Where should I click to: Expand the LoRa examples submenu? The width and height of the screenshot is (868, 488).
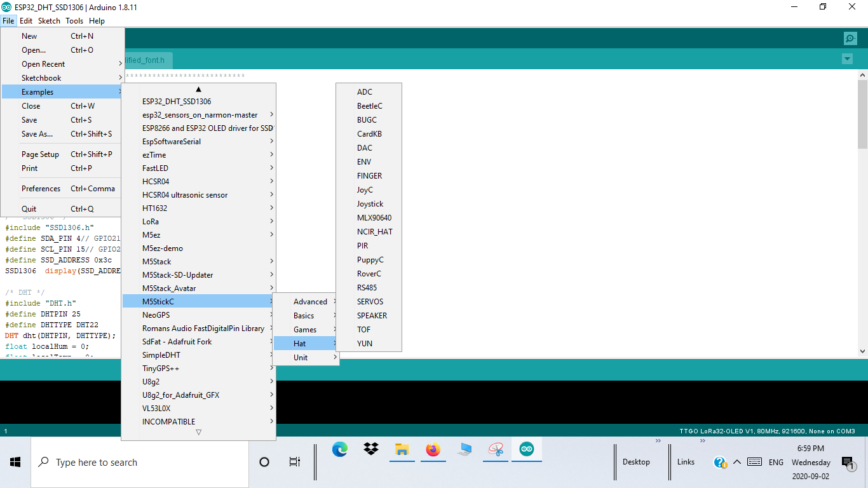coord(198,222)
